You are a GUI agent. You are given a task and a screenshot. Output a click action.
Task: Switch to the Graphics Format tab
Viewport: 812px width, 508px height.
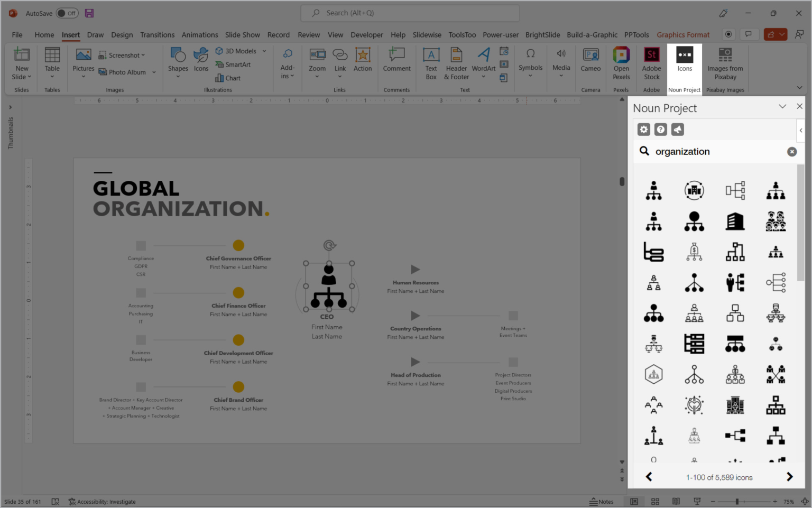coord(683,34)
